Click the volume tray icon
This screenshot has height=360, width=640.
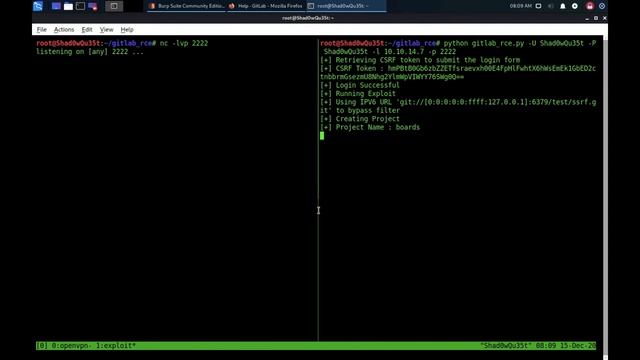coord(551,6)
